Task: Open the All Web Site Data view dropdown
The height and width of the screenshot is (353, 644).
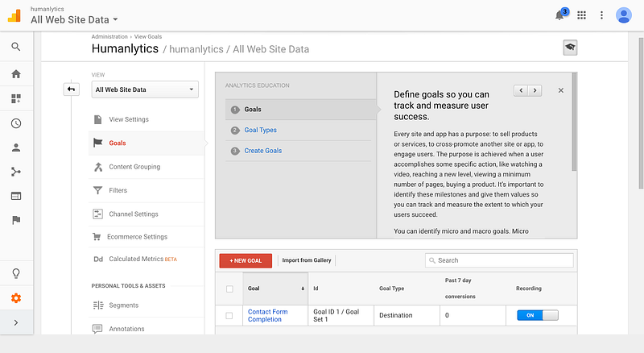Action: (x=145, y=89)
